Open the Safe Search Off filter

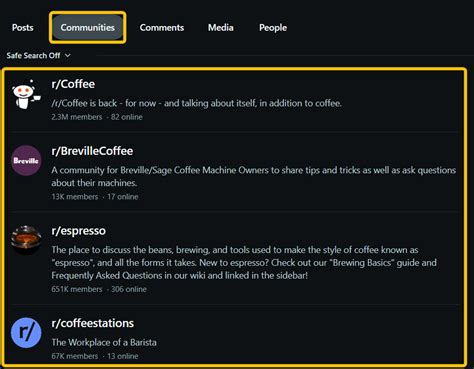point(38,55)
